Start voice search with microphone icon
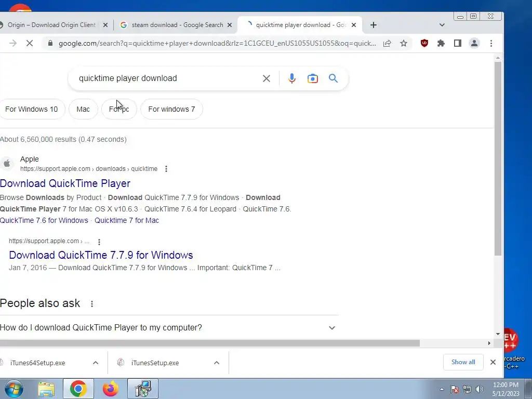532x399 pixels. [292, 78]
